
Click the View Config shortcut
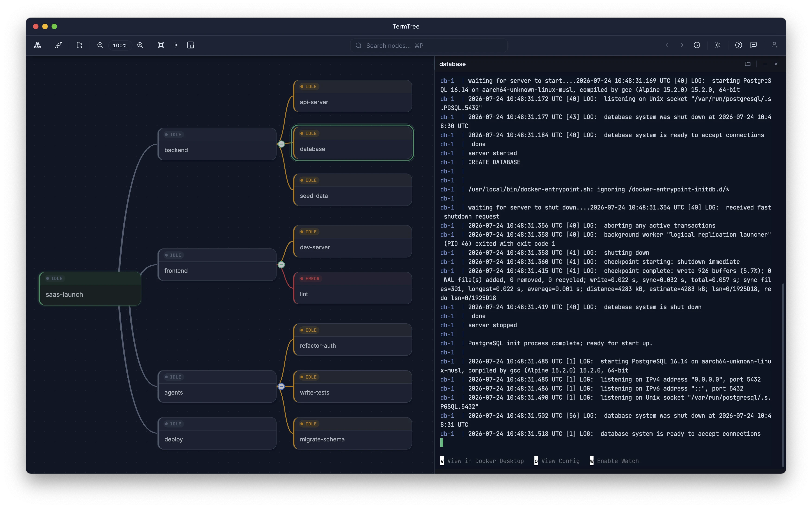click(557, 461)
